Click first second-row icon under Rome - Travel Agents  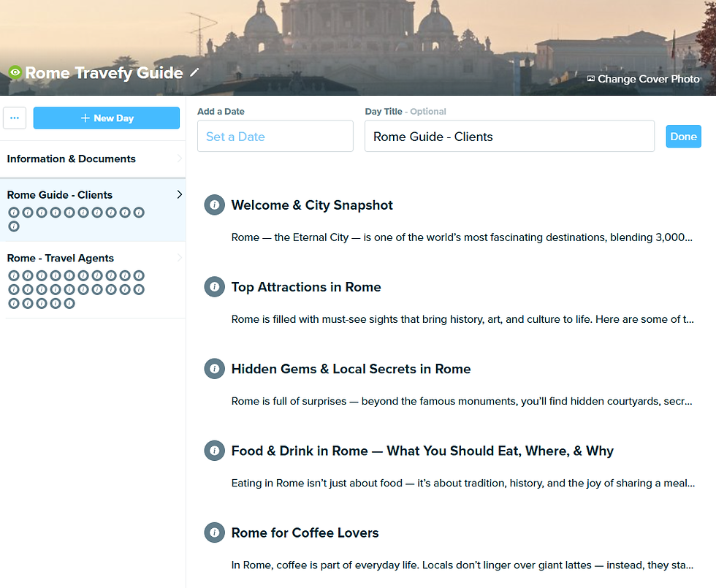[x=14, y=289]
